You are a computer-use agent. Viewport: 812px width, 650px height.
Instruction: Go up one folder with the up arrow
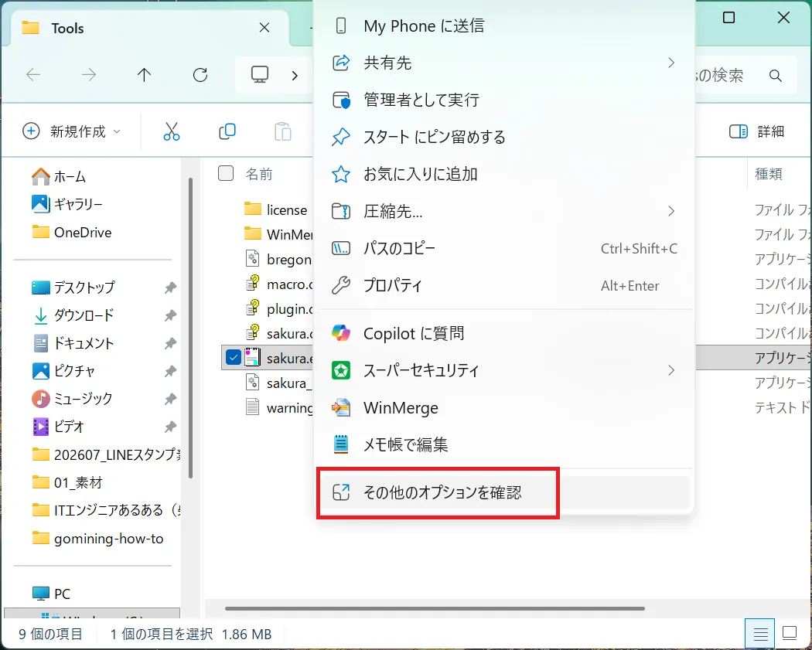pos(144,75)
